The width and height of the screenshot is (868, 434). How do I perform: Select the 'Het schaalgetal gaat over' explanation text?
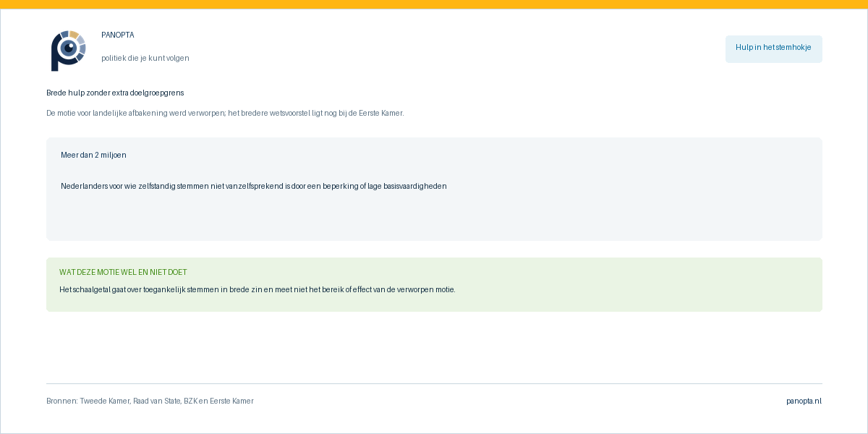coord(258,289)
